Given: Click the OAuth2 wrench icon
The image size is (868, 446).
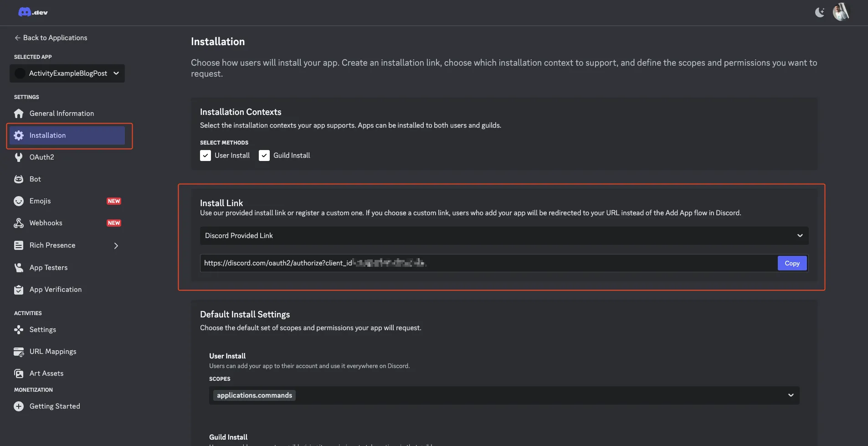Looking at the screenshot, I should coord(19,157).
